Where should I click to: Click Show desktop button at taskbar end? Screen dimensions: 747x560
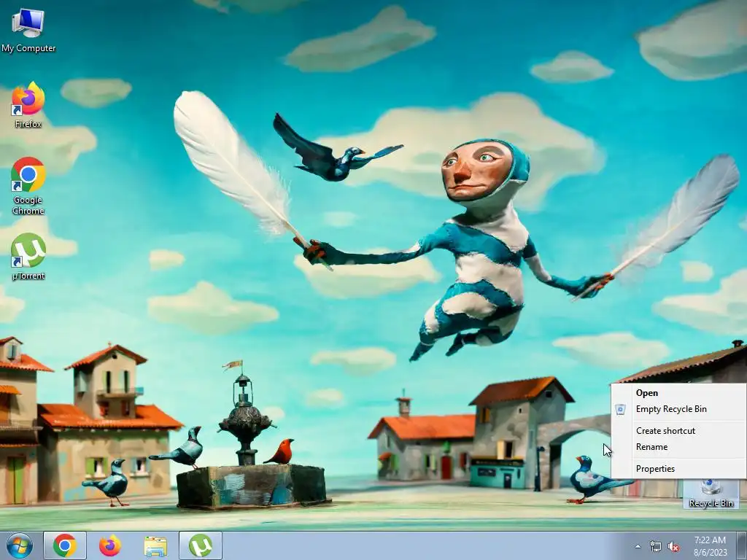(742, 545)
